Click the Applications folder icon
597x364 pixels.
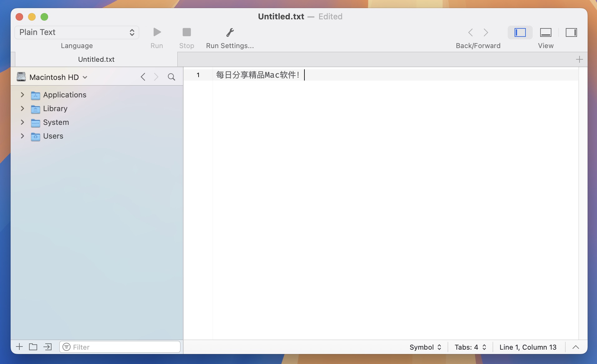[x=36, y=95]
